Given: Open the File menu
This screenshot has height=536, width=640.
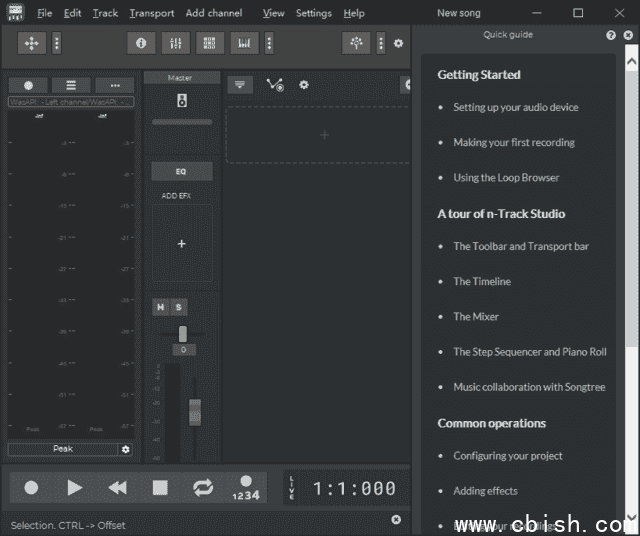Looking at the screenshot, I should (44, 13).
